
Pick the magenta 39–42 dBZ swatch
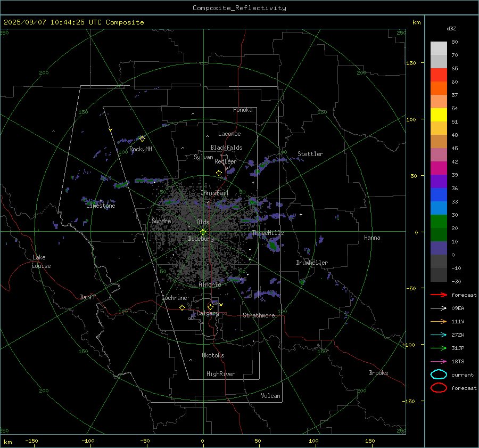point(439,168)
